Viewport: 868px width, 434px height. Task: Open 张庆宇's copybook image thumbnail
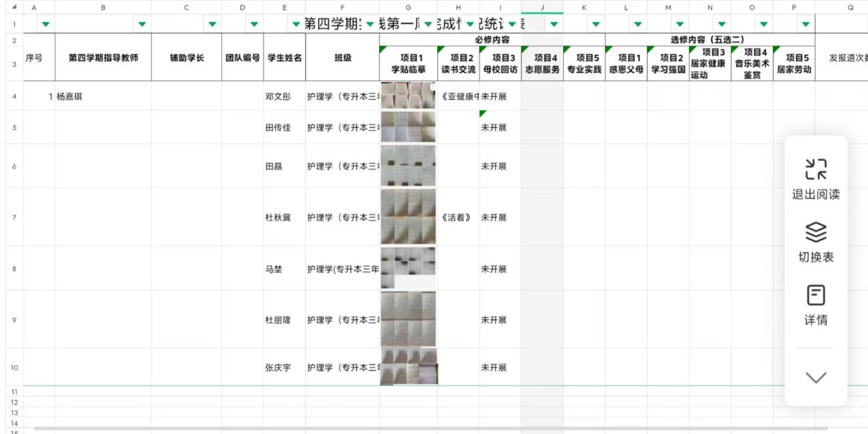pos(408,367)
